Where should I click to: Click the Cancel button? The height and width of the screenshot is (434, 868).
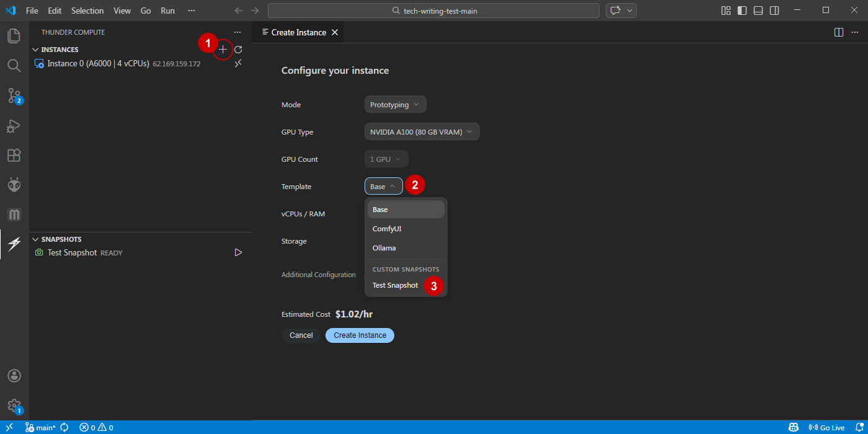pos(301,335)
